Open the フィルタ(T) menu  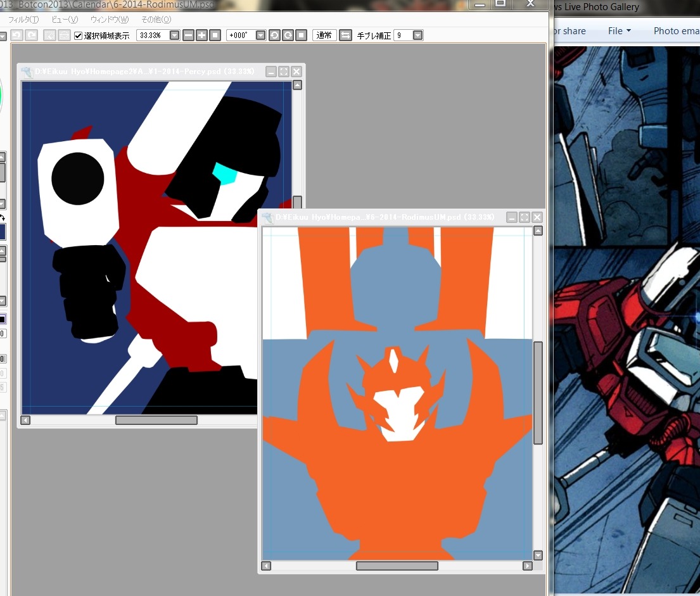[x=23, y=20]
